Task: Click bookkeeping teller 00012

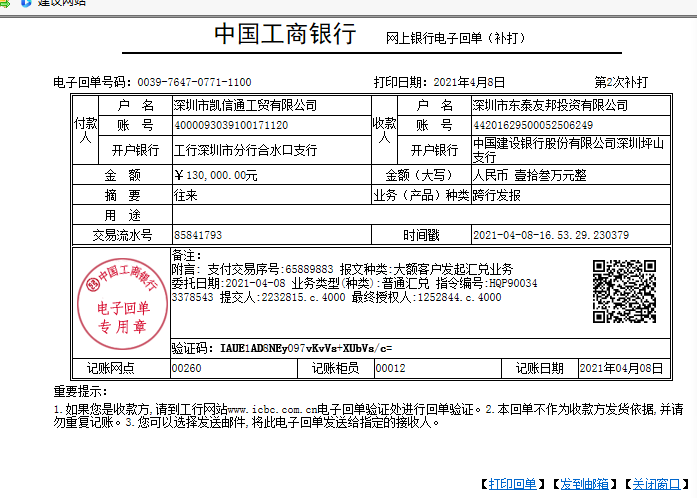Action: 390,368
